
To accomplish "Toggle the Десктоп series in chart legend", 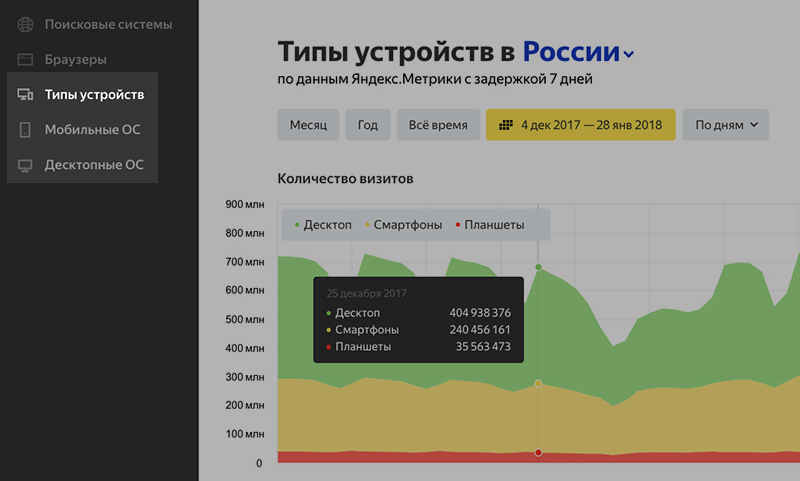I will (323, 225).
